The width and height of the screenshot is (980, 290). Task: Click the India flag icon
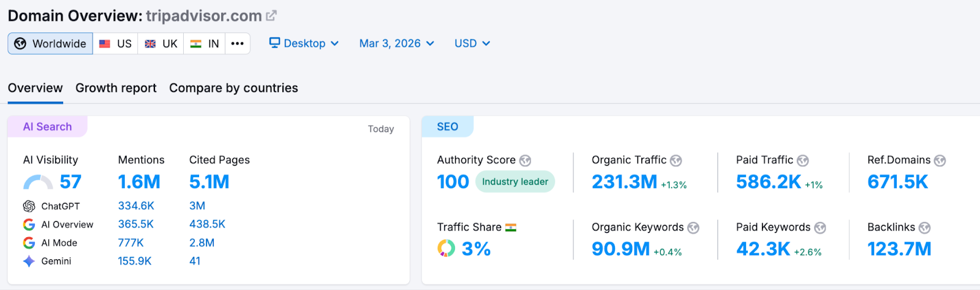pos(196,44)
